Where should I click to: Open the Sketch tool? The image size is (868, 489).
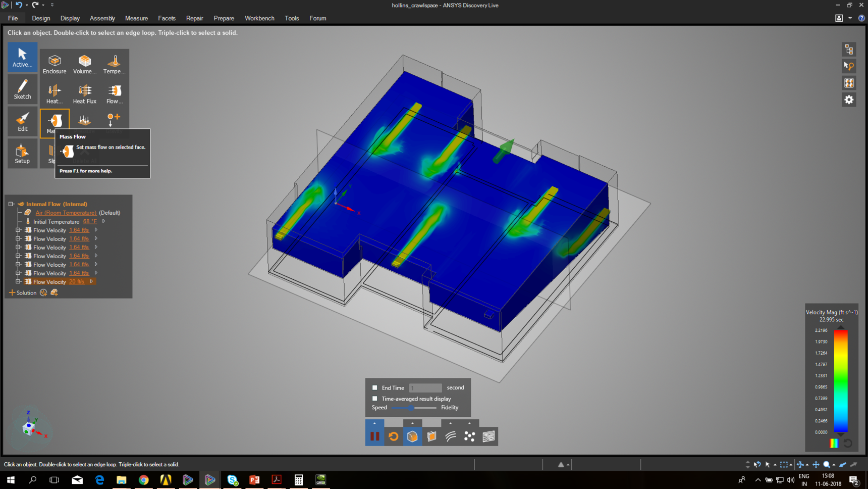(22, 89)
